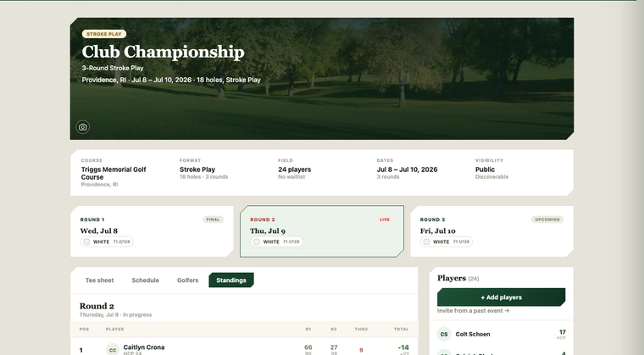
Task: Click the LIVE badge on Round 2
Action: point(385,219)
